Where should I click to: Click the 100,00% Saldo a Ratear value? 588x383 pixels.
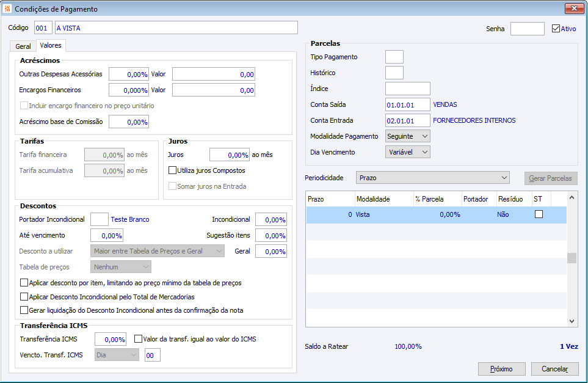pyautogui.click(x=408, y=346)
